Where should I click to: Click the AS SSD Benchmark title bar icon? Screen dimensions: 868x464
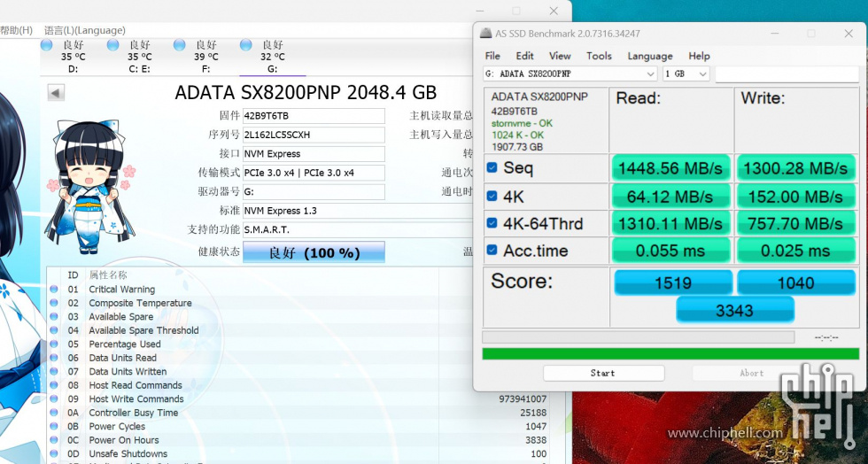[485, 34]
